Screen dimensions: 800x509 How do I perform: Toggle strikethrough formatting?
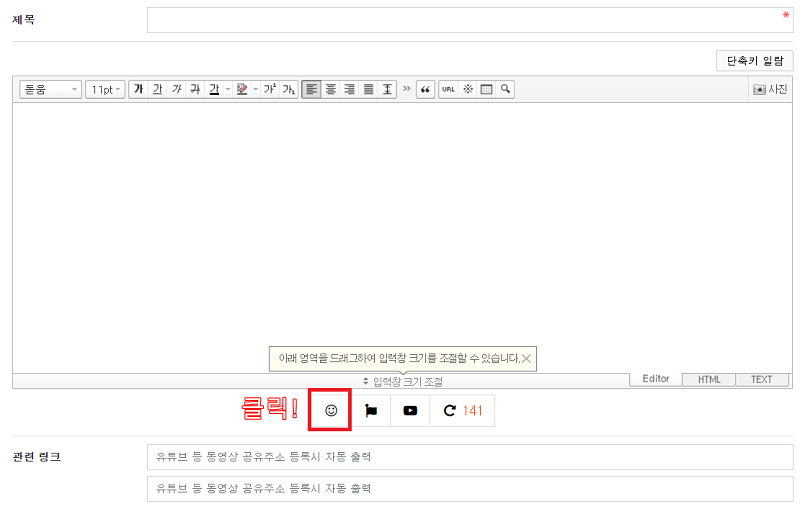pyautogui.click(x=195, y=89)
